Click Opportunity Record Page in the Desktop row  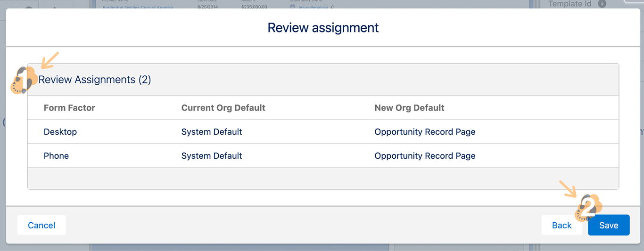pos(425,132)
